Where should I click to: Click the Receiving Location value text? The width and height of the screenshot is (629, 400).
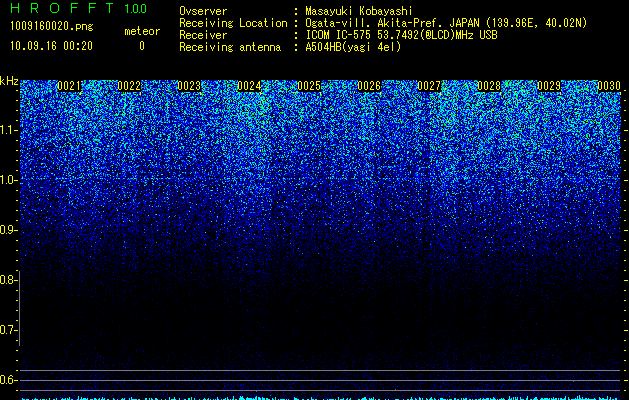(x=446, y=23)
